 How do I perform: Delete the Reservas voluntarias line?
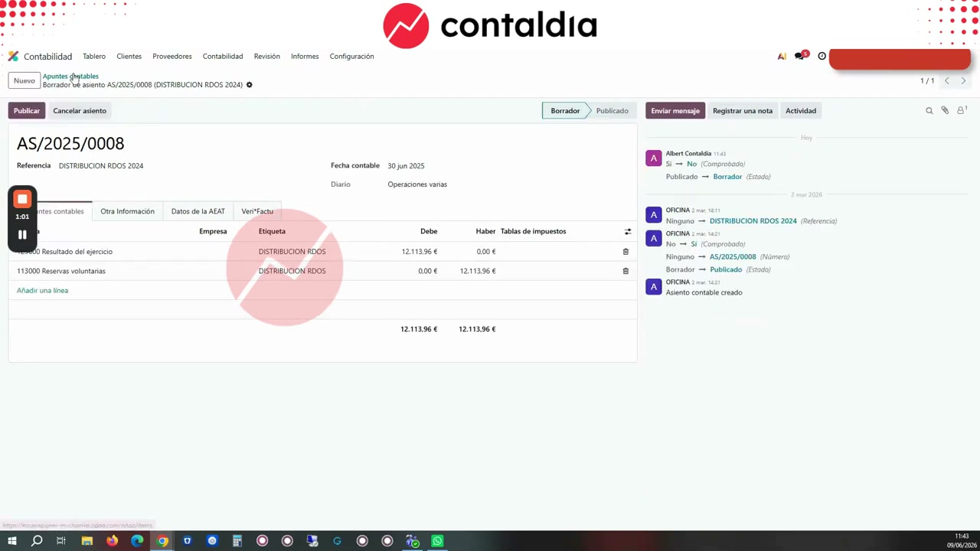click(x=626, y=271)
